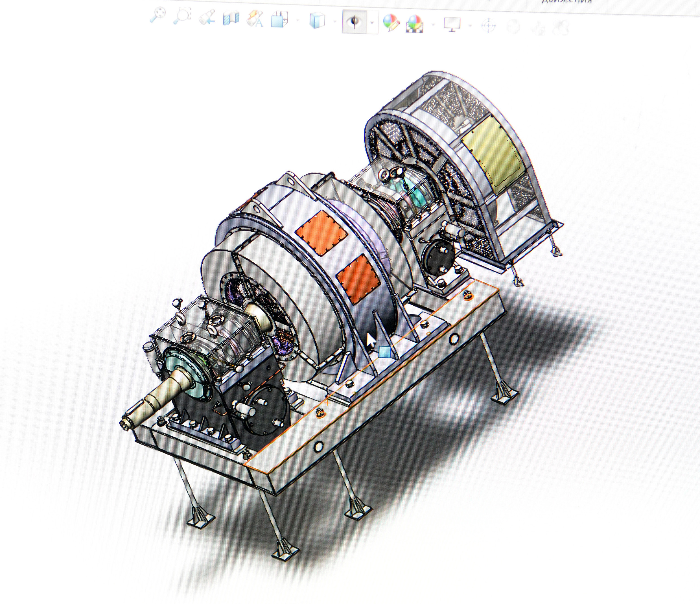Toggle the faded crosshair target icon
This screenshot has width=700, height=604.
click(488, 26)
